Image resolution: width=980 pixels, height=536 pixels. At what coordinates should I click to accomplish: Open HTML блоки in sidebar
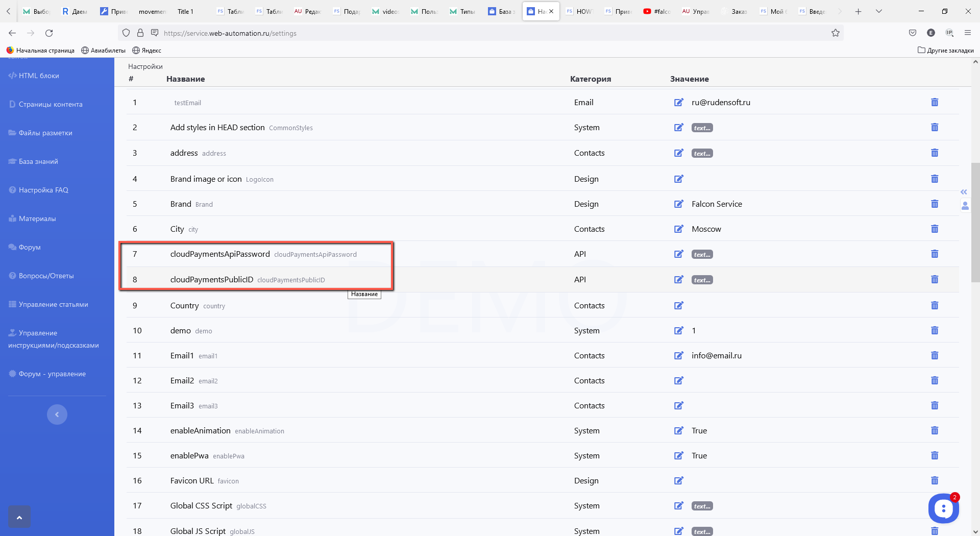point(39,76)
